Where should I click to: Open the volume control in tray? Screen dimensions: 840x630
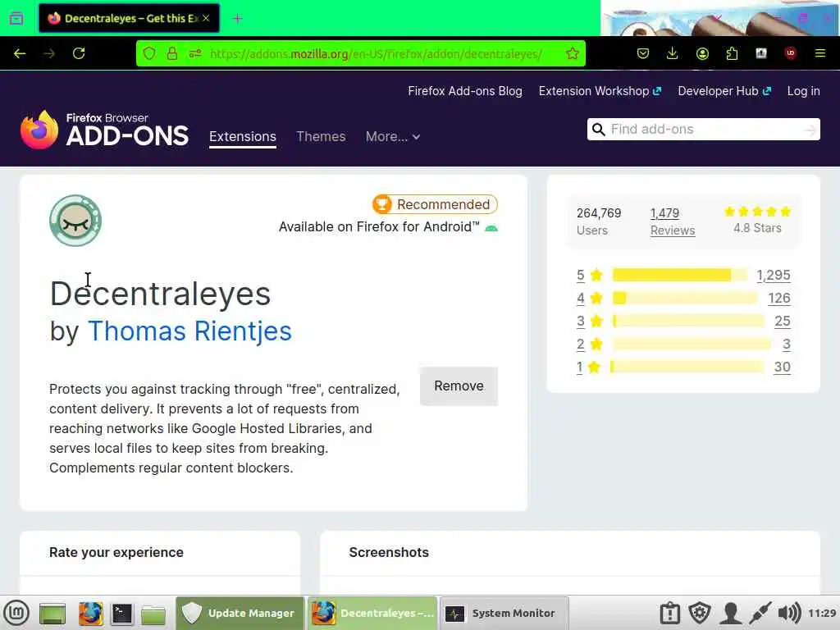789,613
